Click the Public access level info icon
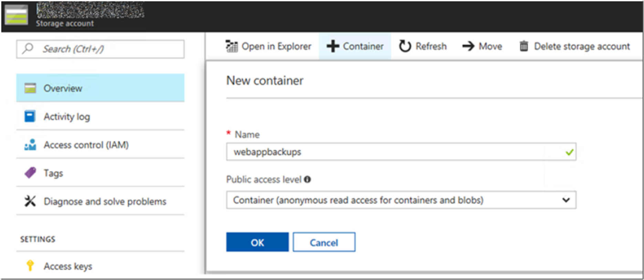Viewport: 644px width, 280px height. tap(307, 179)
